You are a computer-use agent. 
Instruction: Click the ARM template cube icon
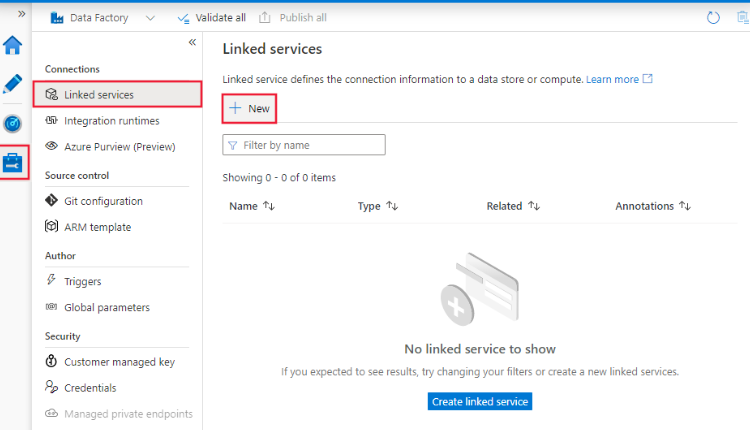pos(52,226)
